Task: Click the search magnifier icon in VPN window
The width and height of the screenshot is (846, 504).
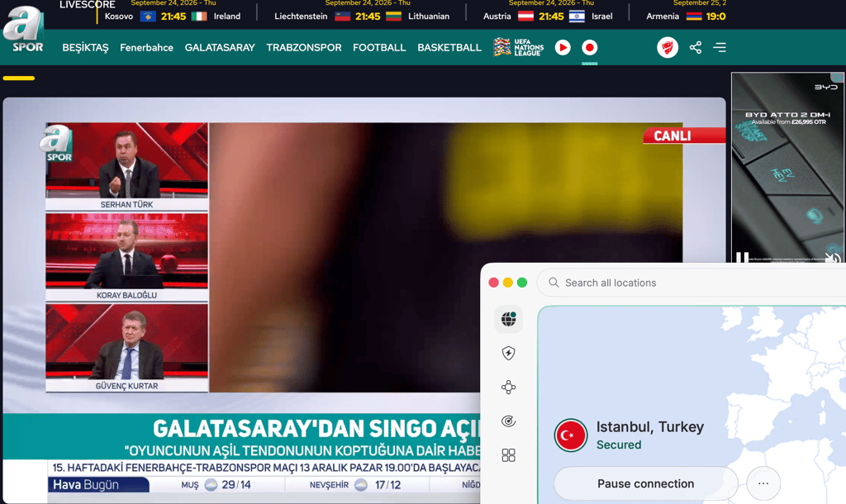Action: click(554, 283)
